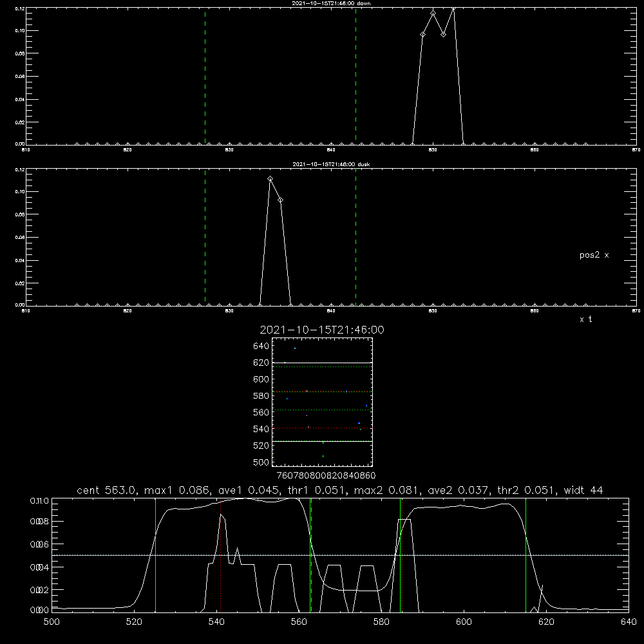Click the upper white horizontal line in scatter plot
The height and width of the screenshot is (644, 644).
[x=322, y=363]
